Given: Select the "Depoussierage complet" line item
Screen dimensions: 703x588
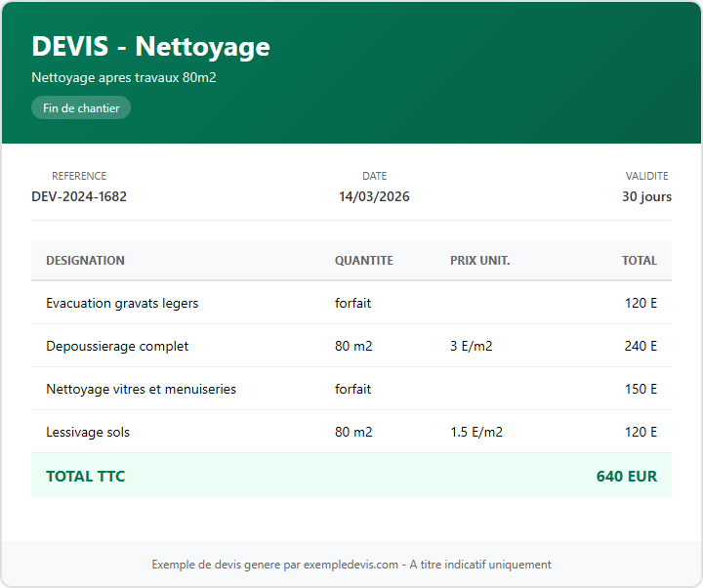Looking at the screenshot, I should pyautogui.click(x=117, y=346).
